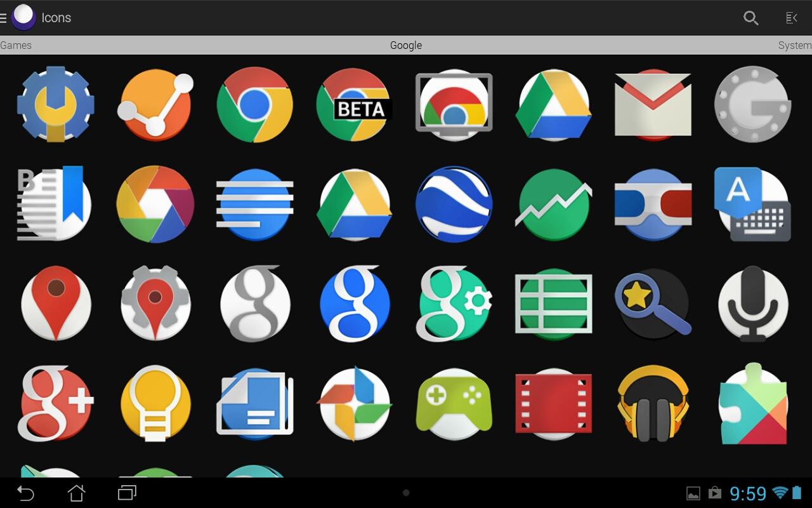Choose the gray Google g icon
The width and height of the screenshot is (812, 508).
(255, 304)
